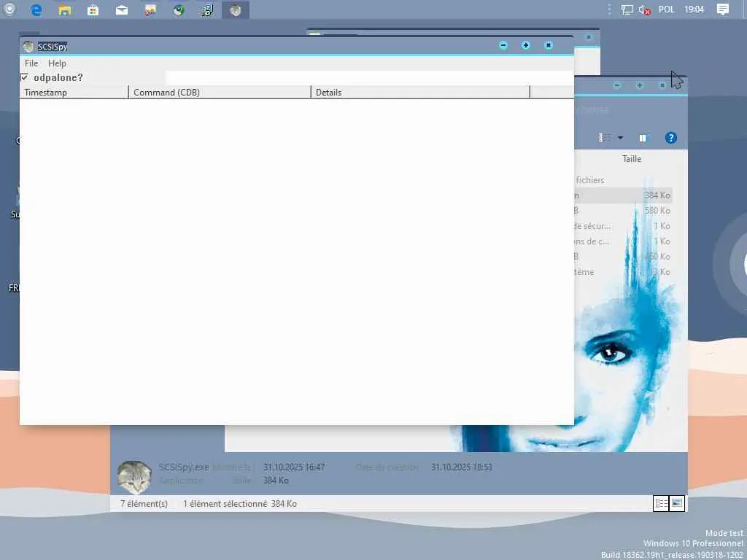Screen dimensions: 747x560
Task: Maximize the Explorer window behind SCSISpy
Action: coord(639,85)
